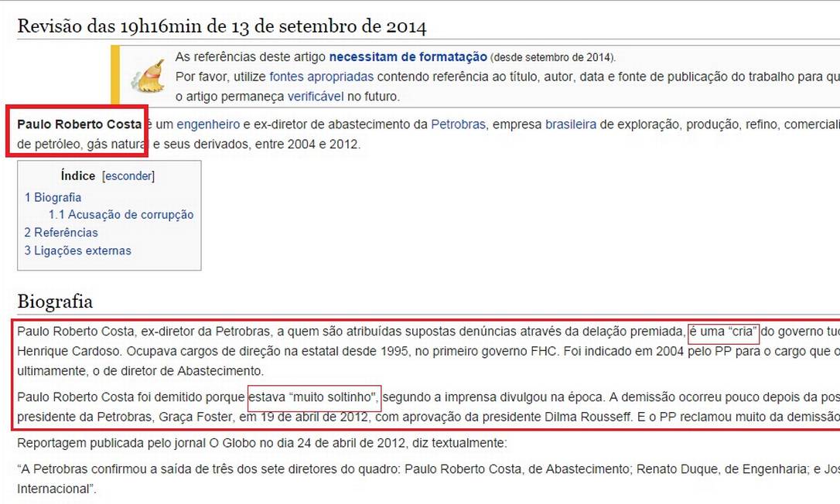Open the "verificável" link in the notice

pos(315,97)
